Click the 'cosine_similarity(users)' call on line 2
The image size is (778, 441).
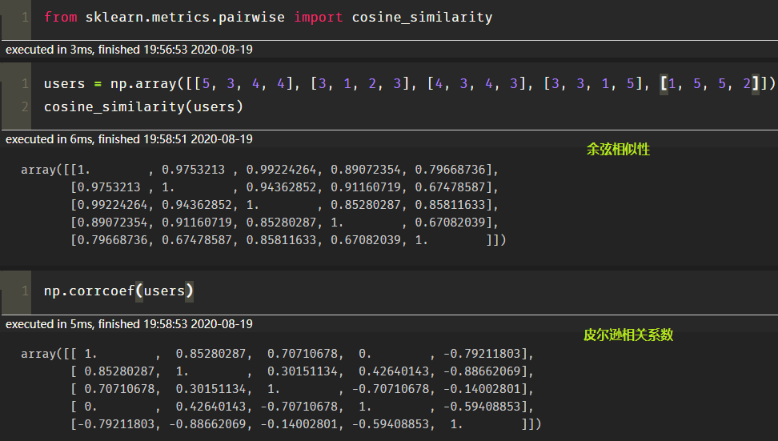pos(144,107)
